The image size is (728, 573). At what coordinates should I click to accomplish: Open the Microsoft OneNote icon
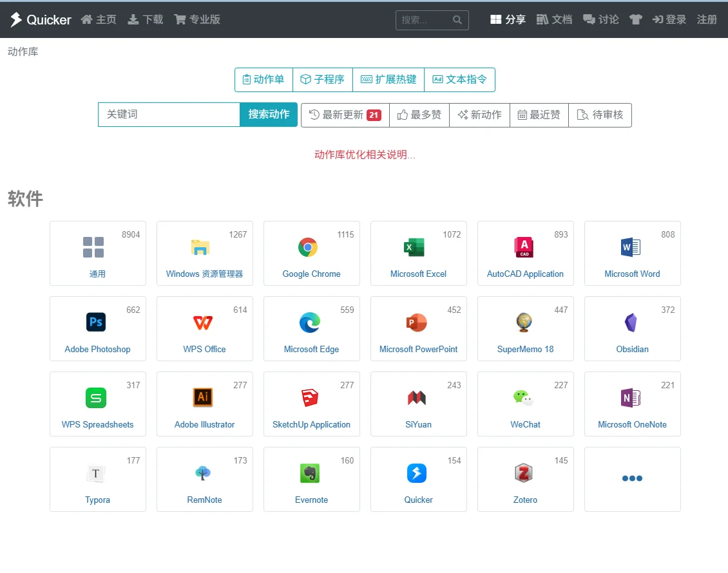pyautogui.click(x=631, y=398)
